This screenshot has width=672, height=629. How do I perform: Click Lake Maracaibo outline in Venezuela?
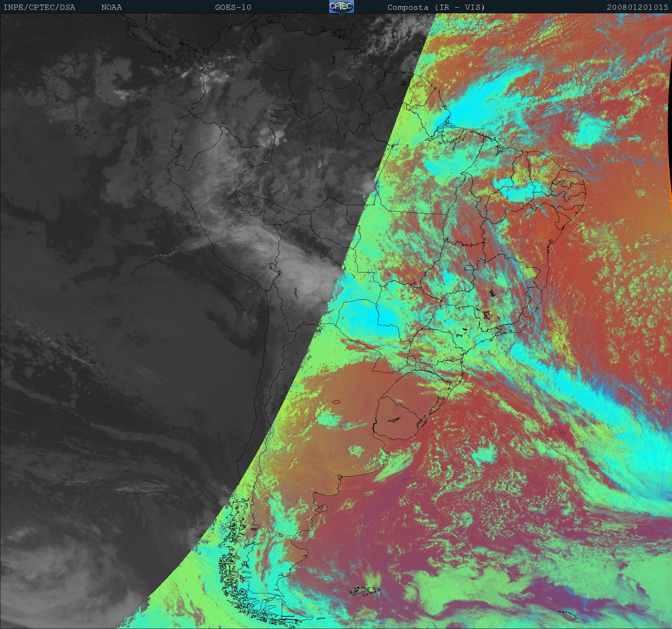click(x=255, y=38)
